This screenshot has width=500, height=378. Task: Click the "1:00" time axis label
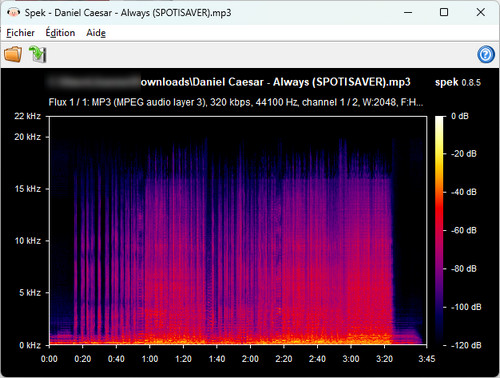150,359
